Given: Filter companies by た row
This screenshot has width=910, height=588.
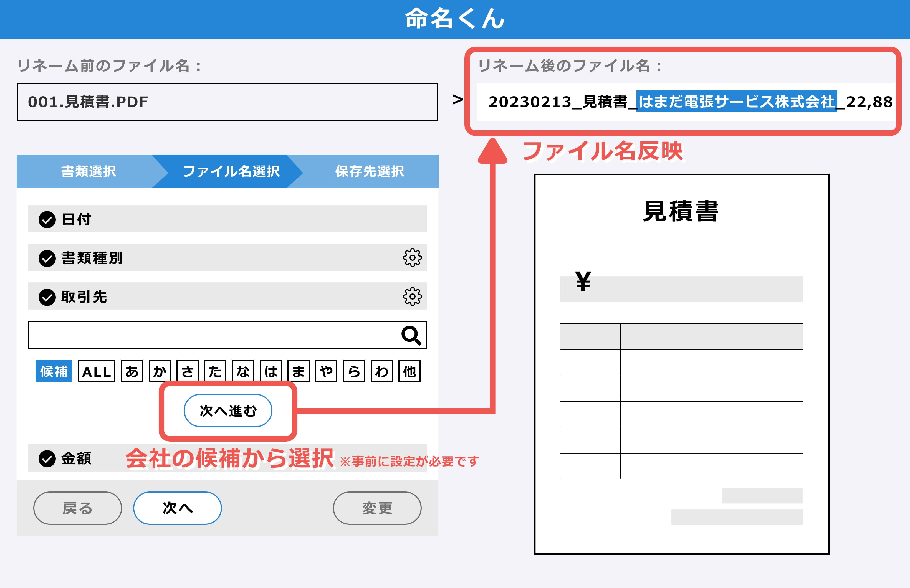Looking at the screenshot, I should [x=215, y=371].
